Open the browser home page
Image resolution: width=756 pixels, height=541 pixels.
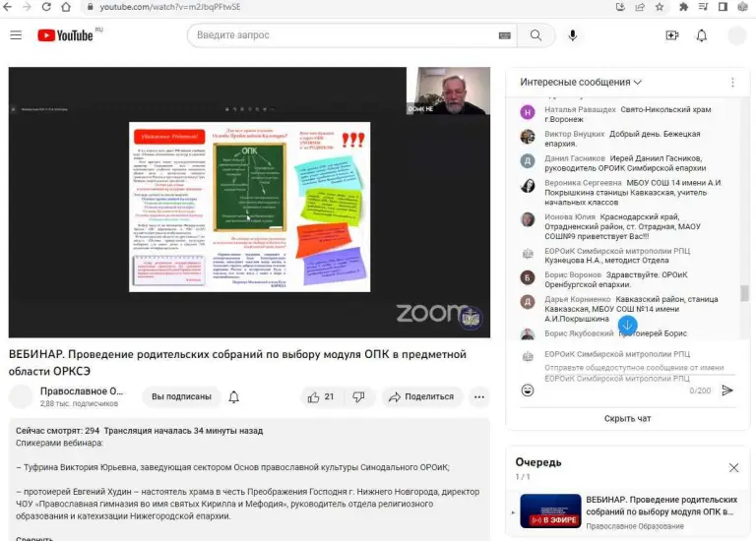[x=66, y=7]
